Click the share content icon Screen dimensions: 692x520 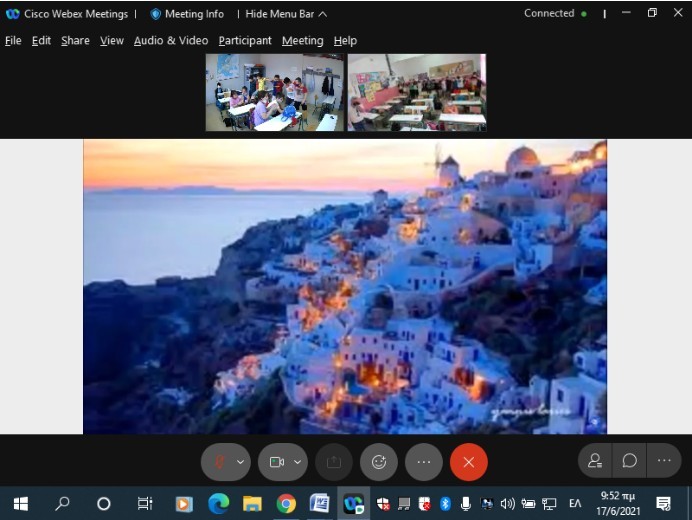pos(334,462)
